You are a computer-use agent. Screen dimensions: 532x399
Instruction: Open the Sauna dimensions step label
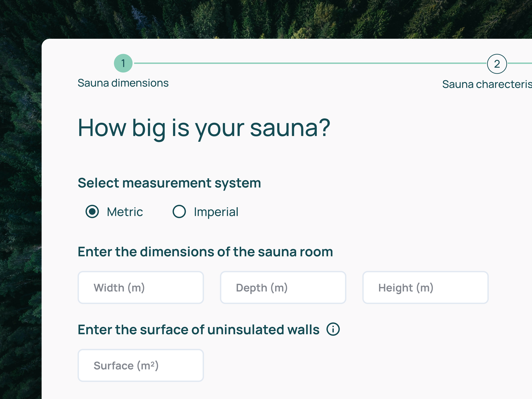tap(123, 83)
